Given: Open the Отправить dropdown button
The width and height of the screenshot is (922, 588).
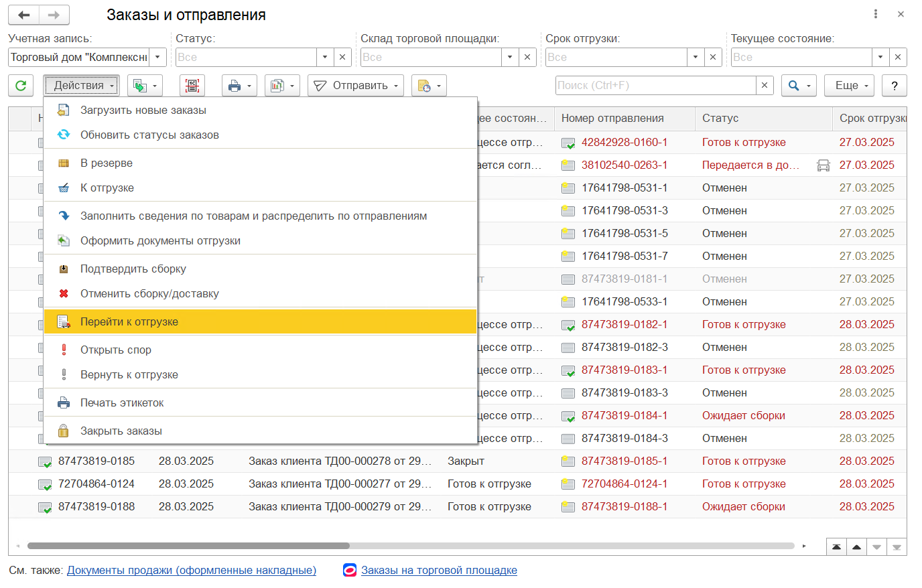Looking at the screenshot, I should coord(355,86).
